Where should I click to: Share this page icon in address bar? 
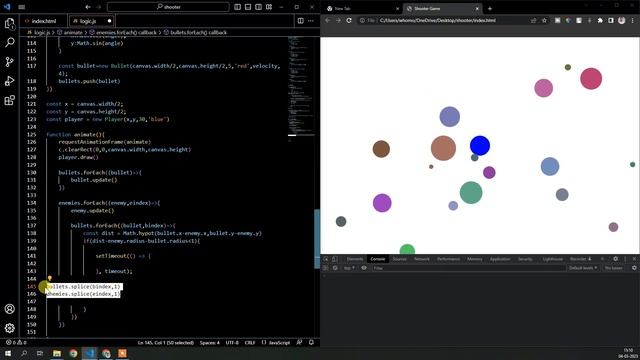pyautogui.click(x=533, y=20)
